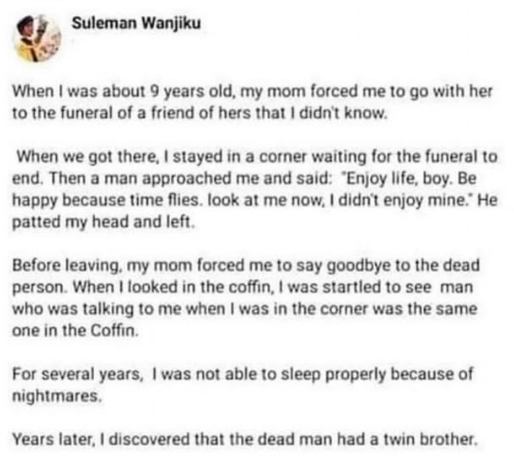Click the paragraph starting "Before leaving, my mom"
This screenshot has height=464, width=514.
point(246,298)
